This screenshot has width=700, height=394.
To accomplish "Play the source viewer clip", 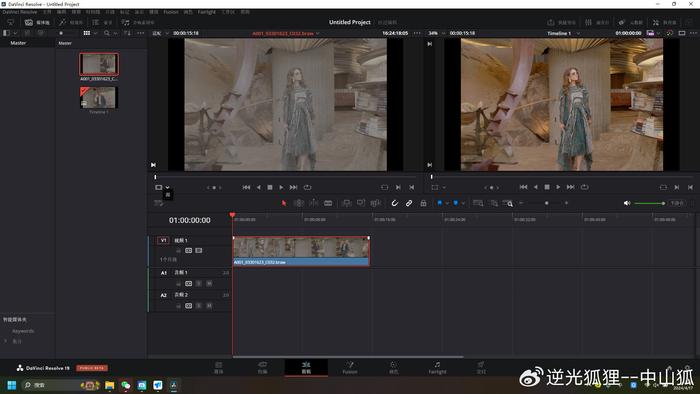I will [x=281, y=187].
